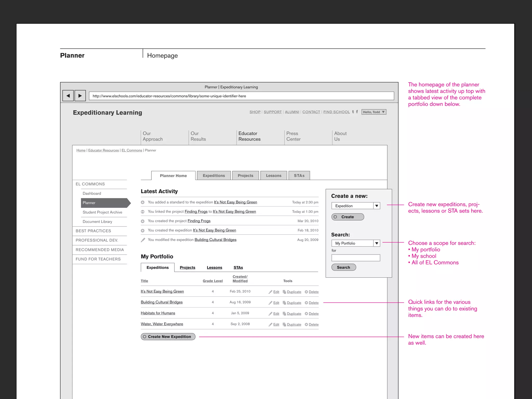The image size is (532, 399).
Task: Open Educator Resources main navigation item
Action: click(249, 136)
